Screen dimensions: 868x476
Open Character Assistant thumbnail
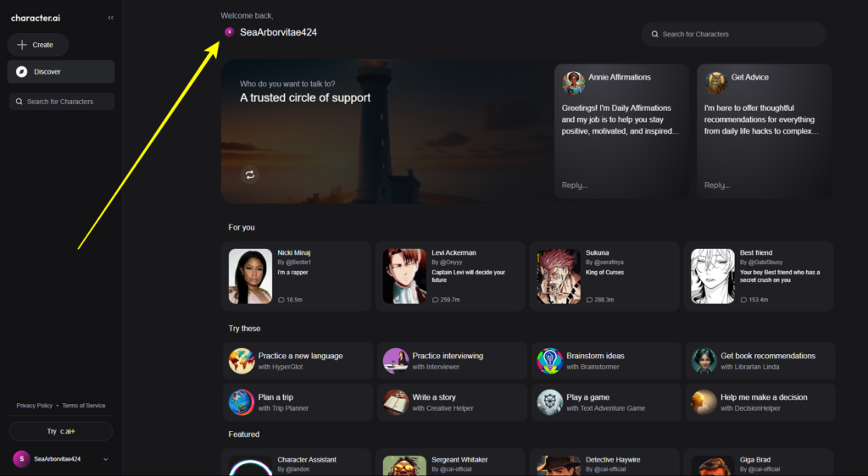pos(250,466)
